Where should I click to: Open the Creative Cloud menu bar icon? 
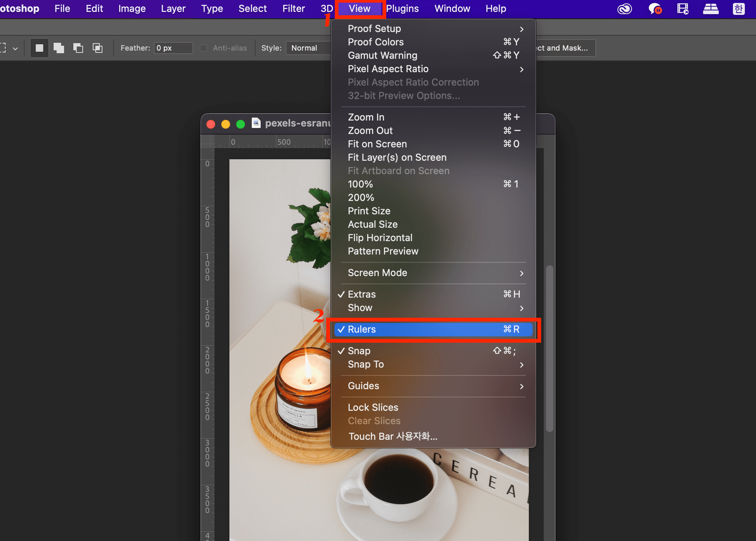625,9
